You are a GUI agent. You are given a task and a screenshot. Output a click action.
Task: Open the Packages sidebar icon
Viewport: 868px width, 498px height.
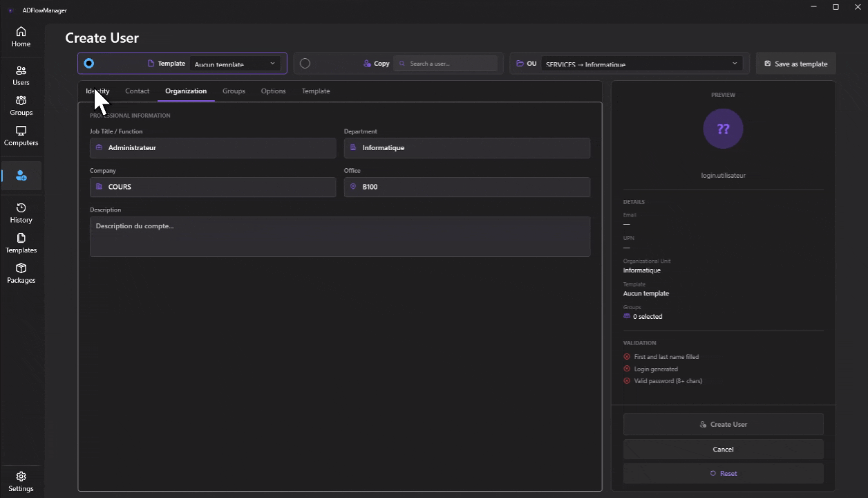21,269
